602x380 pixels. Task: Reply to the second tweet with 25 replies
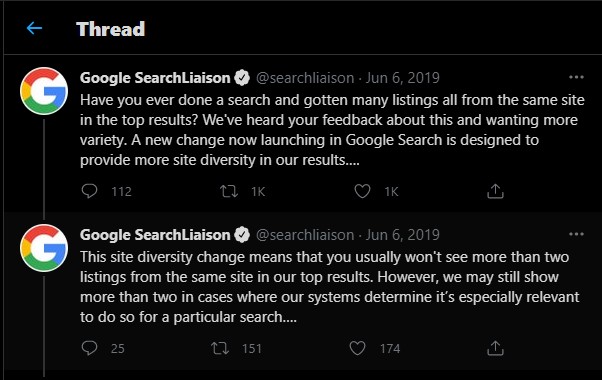click(x=89, y=348)
